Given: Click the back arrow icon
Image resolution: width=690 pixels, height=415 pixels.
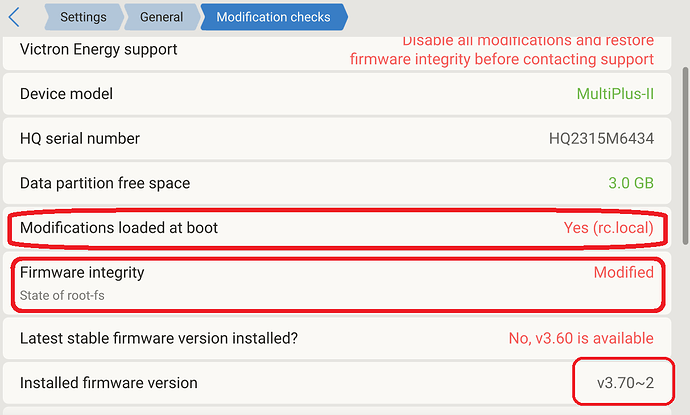Looking at the screenshot, I should point(14,17).
